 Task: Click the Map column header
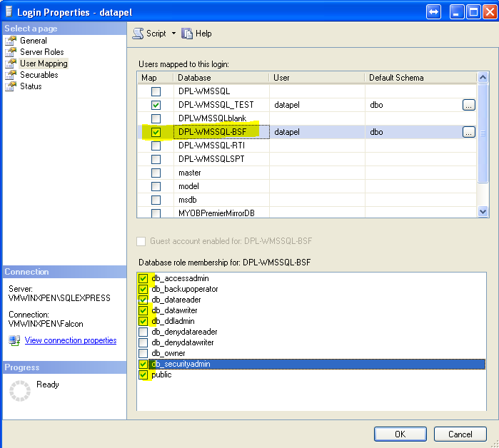click(x=156, y=78)
